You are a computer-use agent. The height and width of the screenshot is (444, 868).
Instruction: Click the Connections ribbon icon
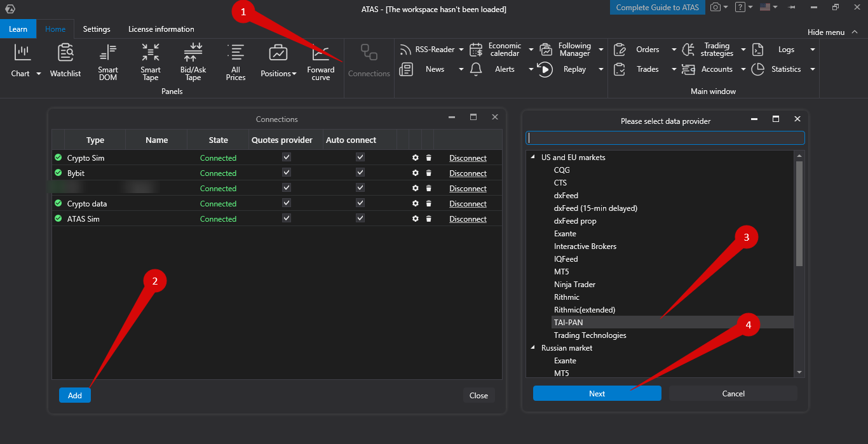(x=369, y=53)
